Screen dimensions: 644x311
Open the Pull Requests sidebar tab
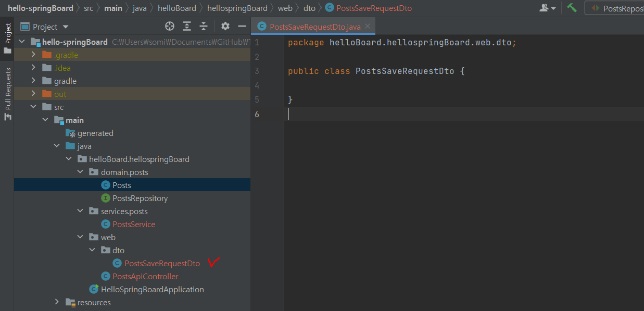[7, 94]
